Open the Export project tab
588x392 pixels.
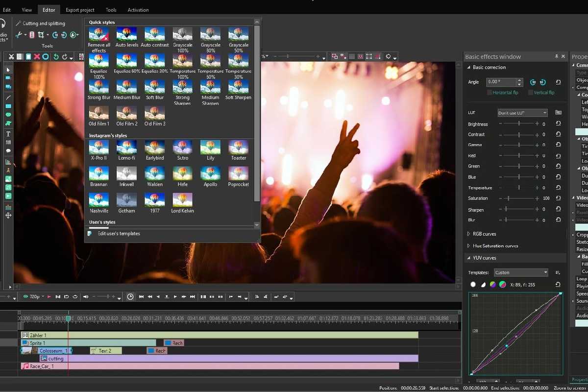[x=80, y=10]
